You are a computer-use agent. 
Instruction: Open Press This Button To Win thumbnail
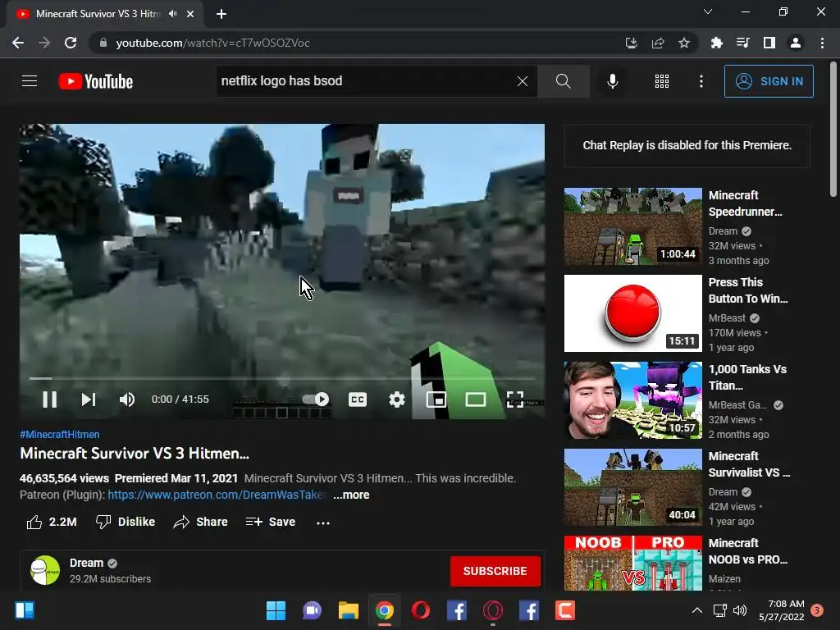(x=632, y=313)
